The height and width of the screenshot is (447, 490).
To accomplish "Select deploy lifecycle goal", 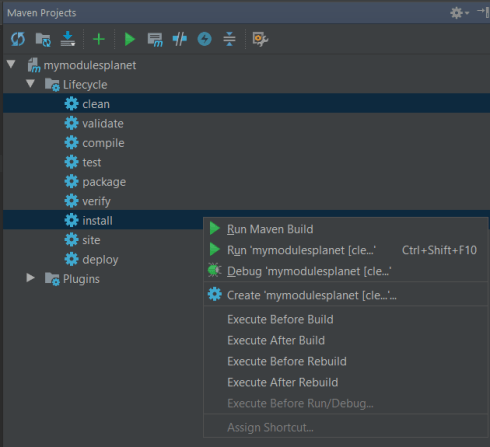I will 100,260.
